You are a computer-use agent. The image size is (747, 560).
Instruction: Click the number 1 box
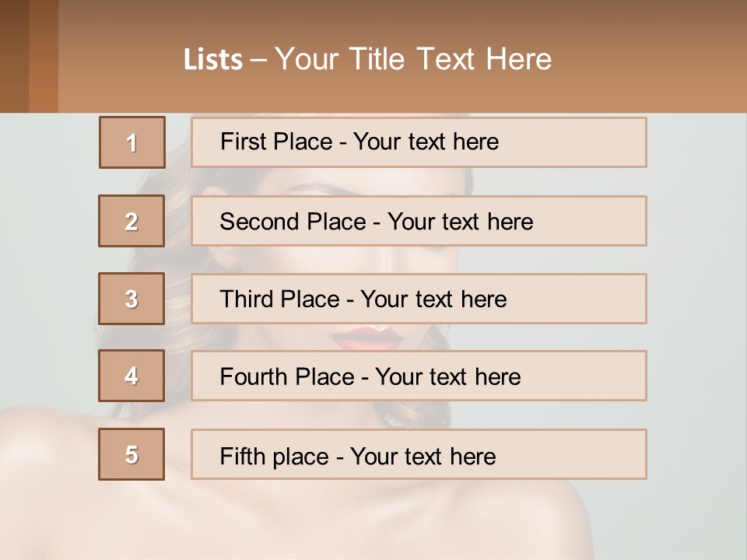pyautogui.click(x=132, y=142)
